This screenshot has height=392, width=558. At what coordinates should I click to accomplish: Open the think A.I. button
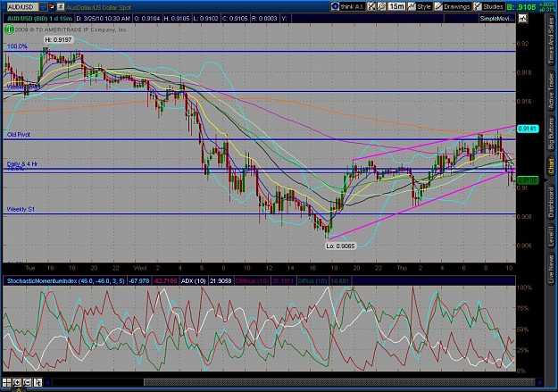[x=347, y=6]
